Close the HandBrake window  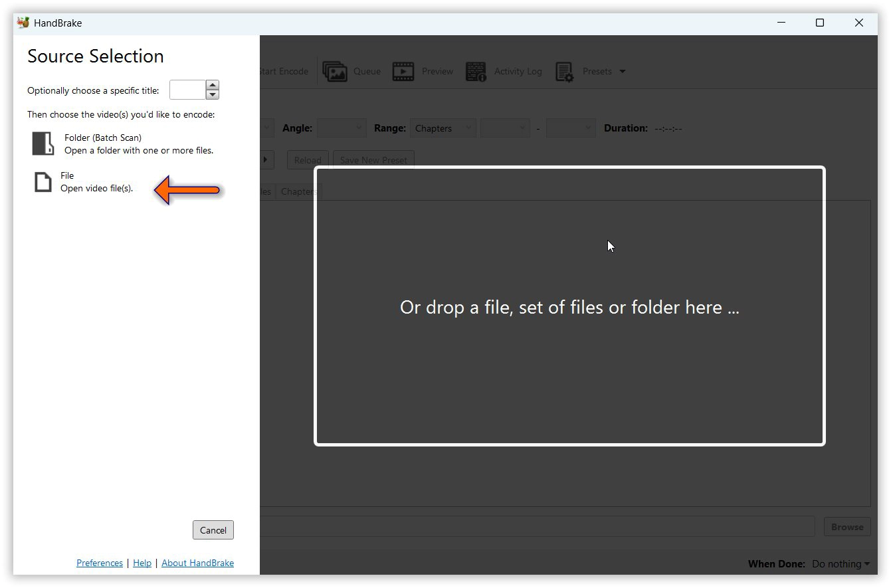[858, 23]
